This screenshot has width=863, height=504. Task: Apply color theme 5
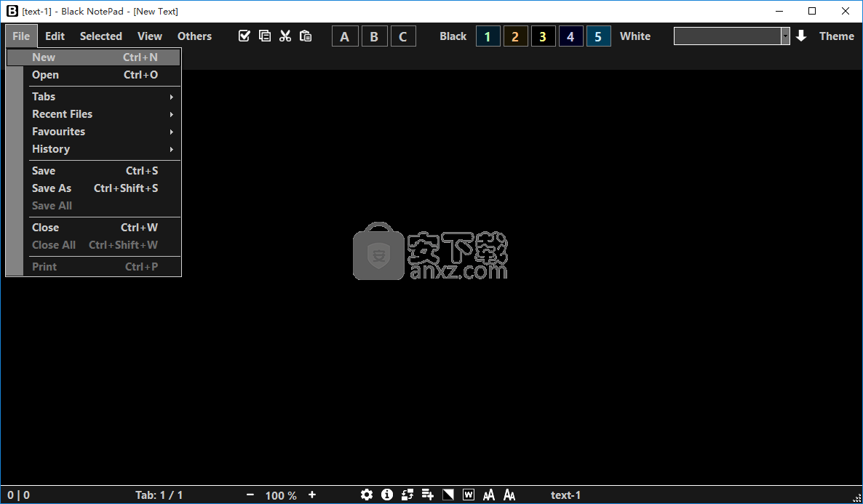599,36
